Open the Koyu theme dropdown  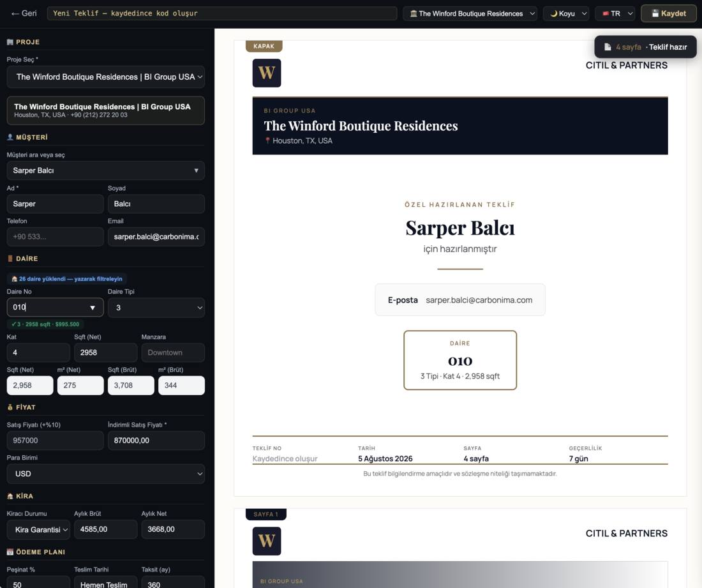tap(566, 13)
